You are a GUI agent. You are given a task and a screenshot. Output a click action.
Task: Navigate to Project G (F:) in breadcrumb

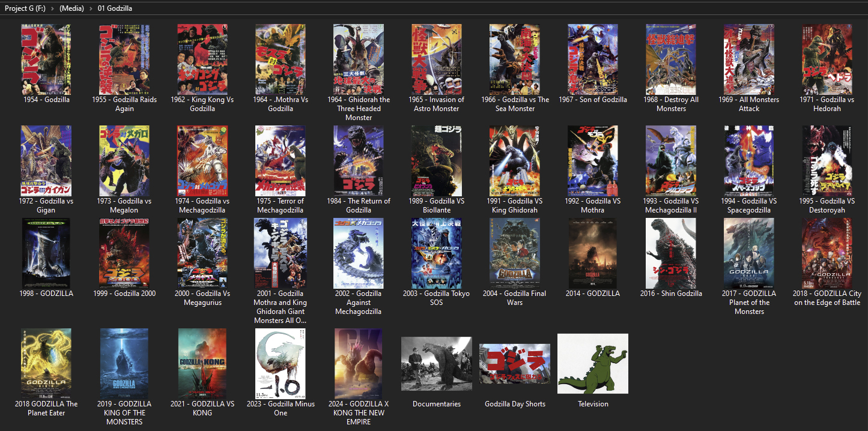25,8
